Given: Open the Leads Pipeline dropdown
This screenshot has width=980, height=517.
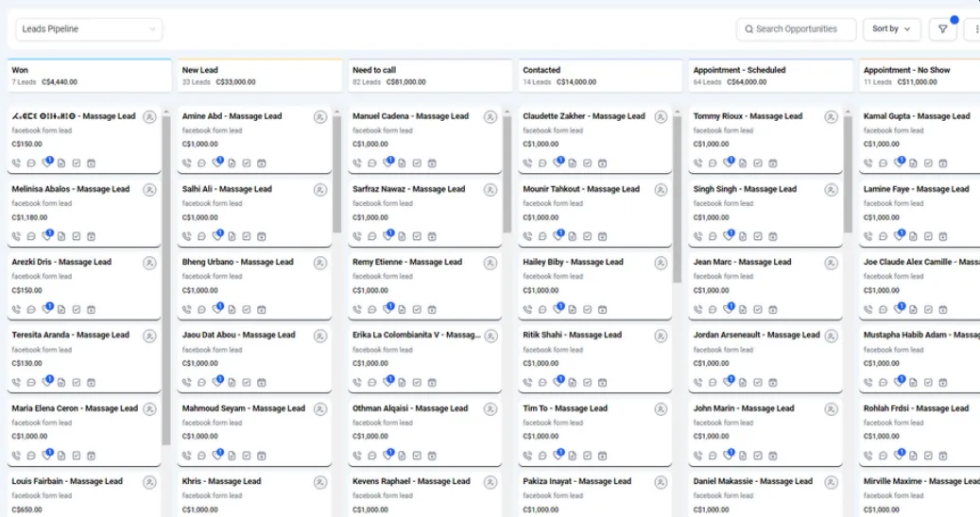Looking at the screenshot, I should click(x=89, y=29).
